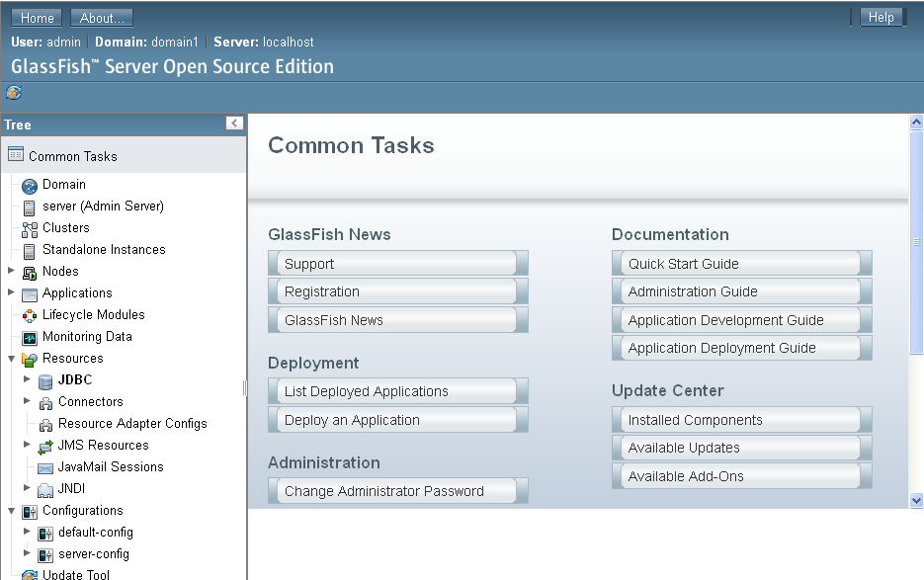Click the Lifecycle Modules icon
This screenshot has width=924, height=580.
pyautogui.click(x=30, y=316)
